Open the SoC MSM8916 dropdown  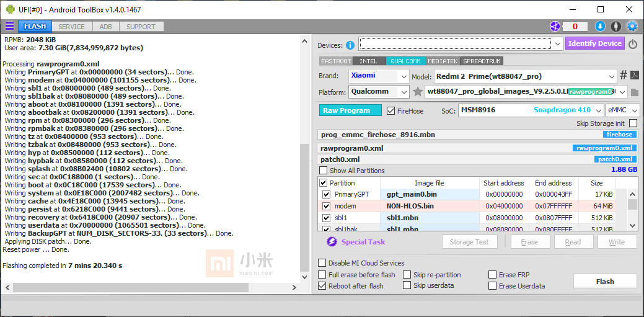pyautogui.click(x=598, y=110)
